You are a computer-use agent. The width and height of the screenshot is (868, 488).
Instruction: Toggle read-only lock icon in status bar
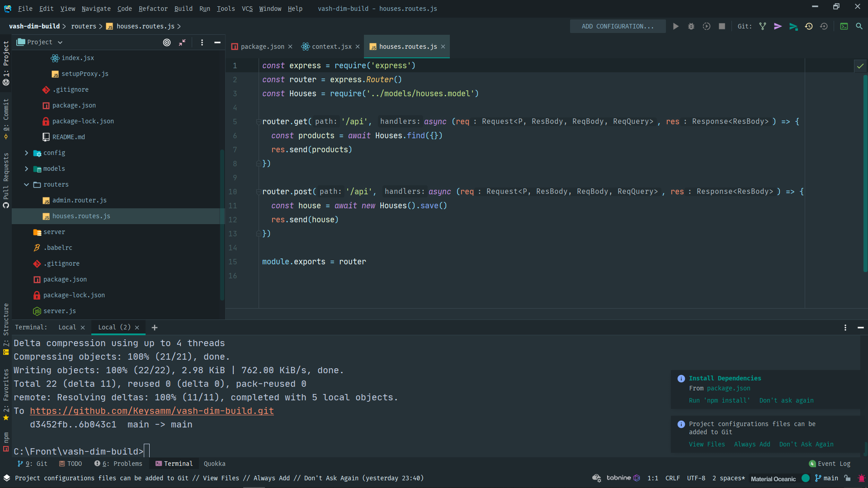tap(847, 478)
